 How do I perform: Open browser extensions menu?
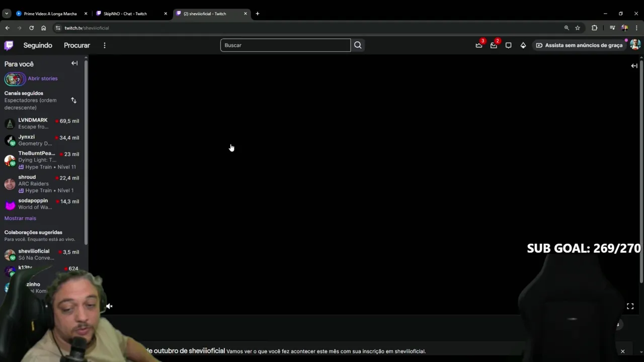coord(594,28)
